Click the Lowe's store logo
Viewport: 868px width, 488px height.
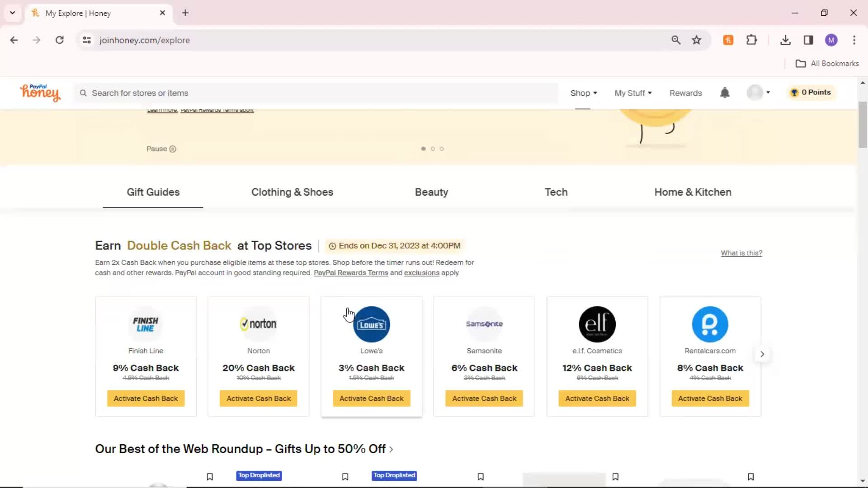pos(372,324)
